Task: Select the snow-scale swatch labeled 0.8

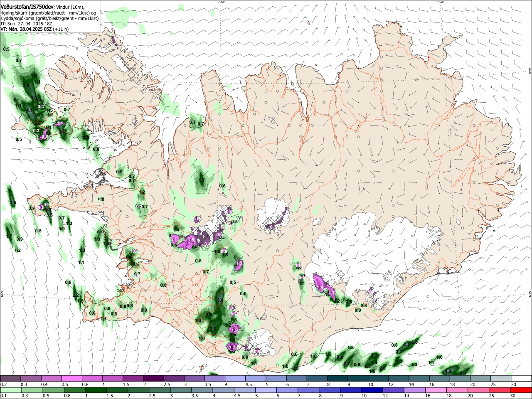Action: [x=92, y=378]
